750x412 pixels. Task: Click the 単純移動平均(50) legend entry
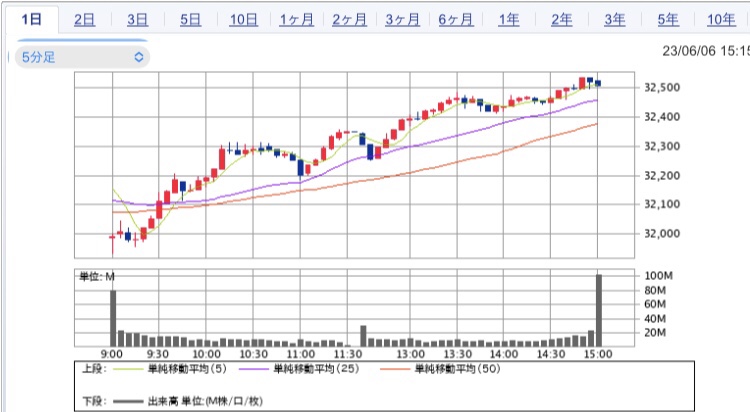click(457, 369)
